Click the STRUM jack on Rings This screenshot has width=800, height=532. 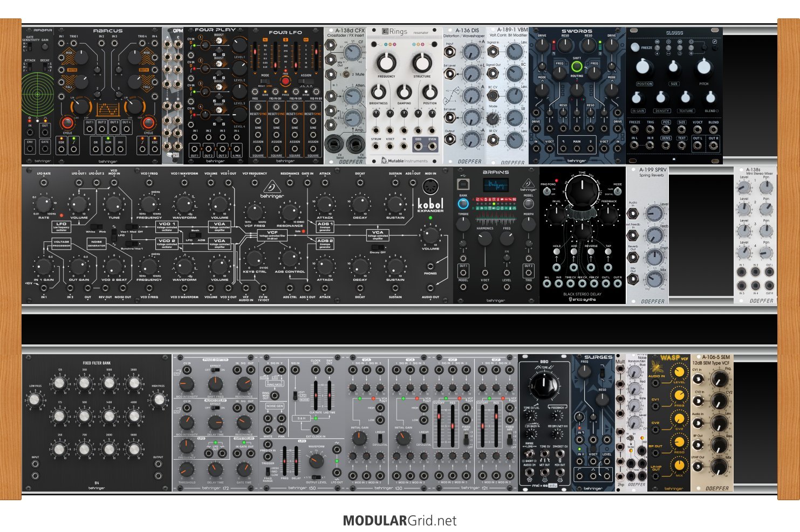click(x=377, y=146)
